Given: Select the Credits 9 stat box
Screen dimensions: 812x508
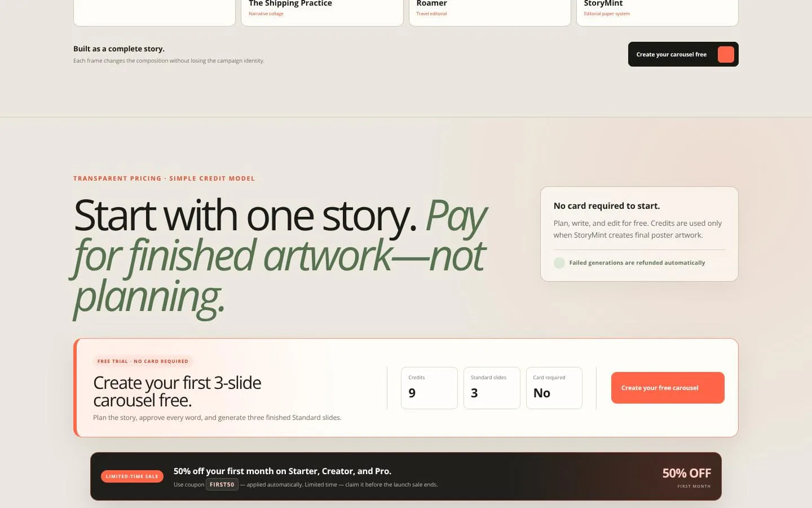Looking at the screenshot, I should (x=429, y=388).
